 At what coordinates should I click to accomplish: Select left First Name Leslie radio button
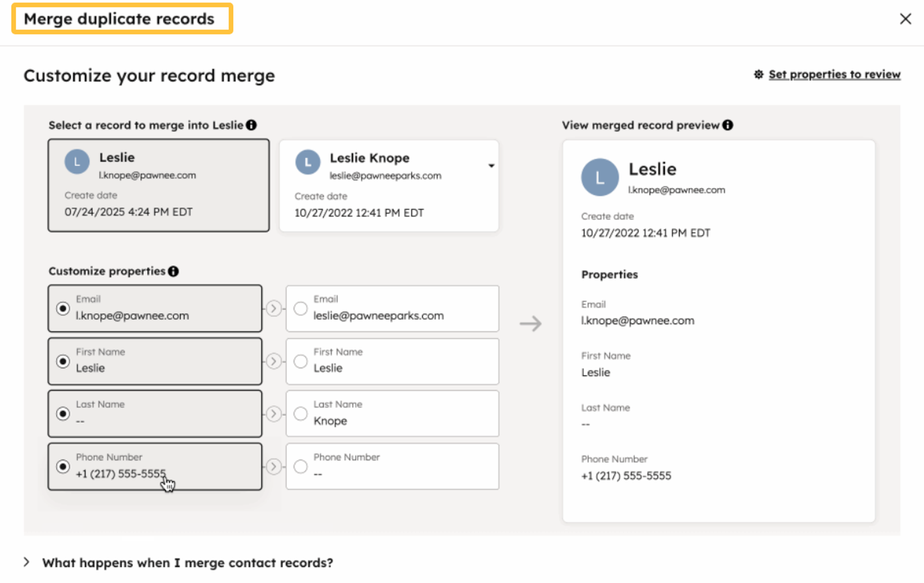tap(63, 361)
